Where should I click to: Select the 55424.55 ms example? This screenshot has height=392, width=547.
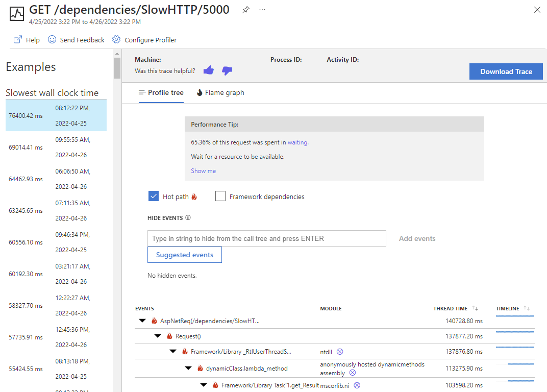point(56,369)
